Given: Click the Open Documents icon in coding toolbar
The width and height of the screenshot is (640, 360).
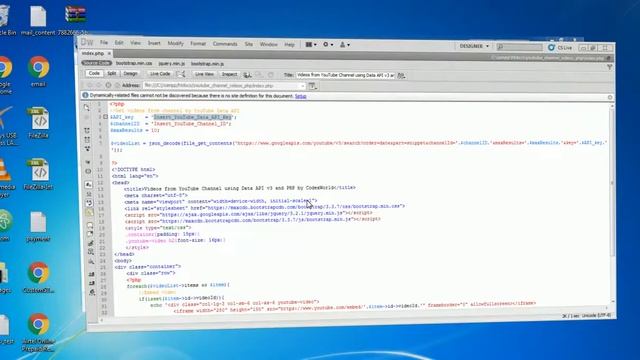Looking at the screenshot, I should 87,108.
